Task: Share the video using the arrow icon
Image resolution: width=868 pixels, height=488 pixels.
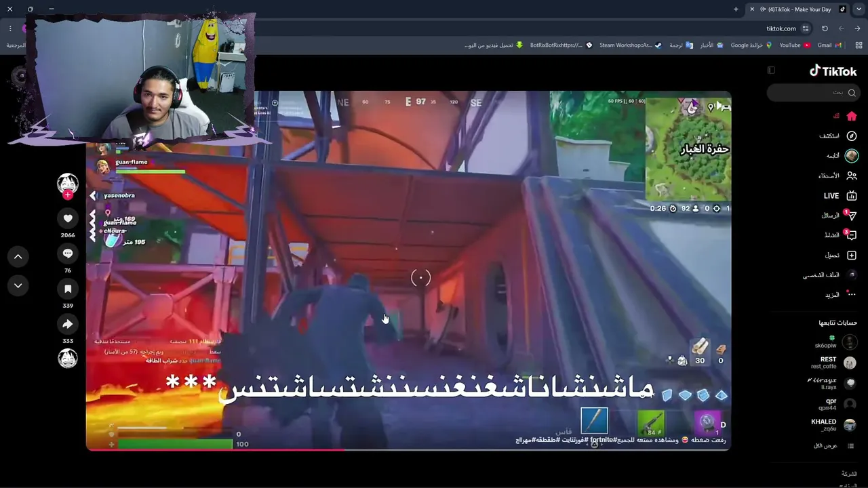Action: click(68, 325)
